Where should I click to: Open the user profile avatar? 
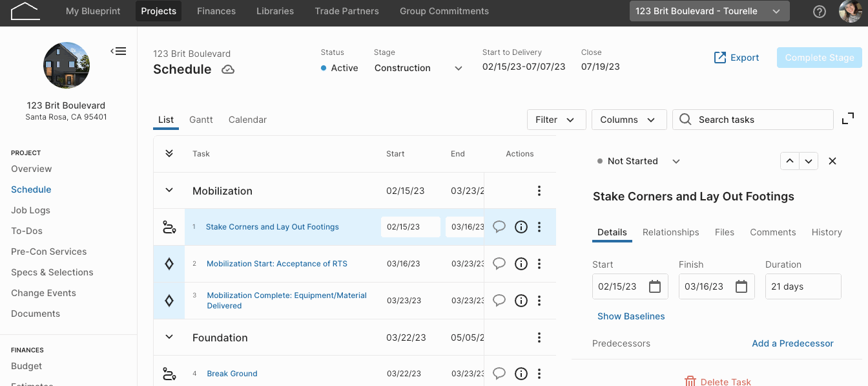[851, 12]
